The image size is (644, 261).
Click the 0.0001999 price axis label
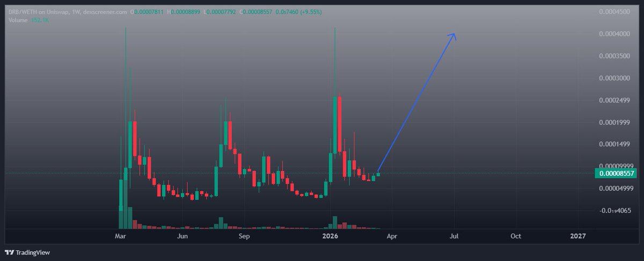click(x=615, y=122)
